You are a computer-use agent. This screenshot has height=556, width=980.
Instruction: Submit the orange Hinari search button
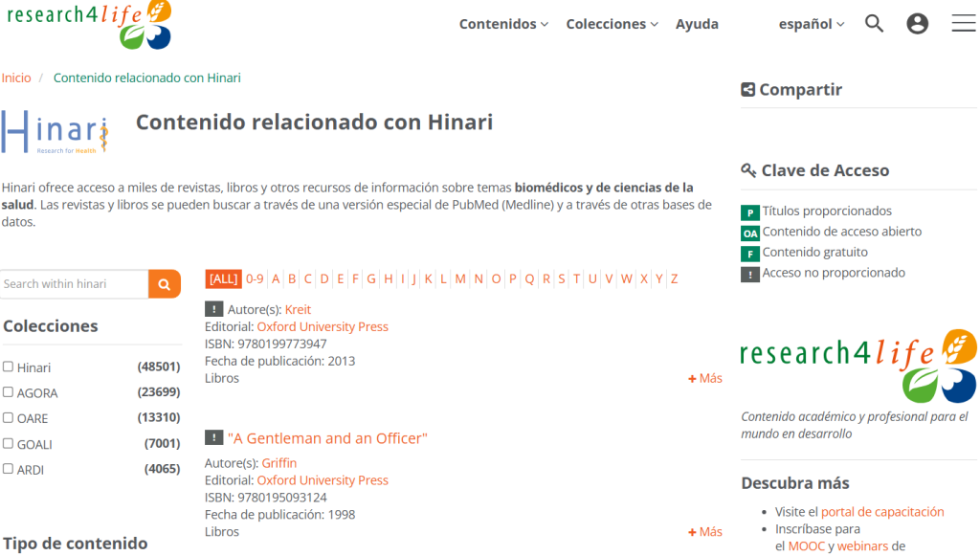pyautogui.click(x=165, y=284)
